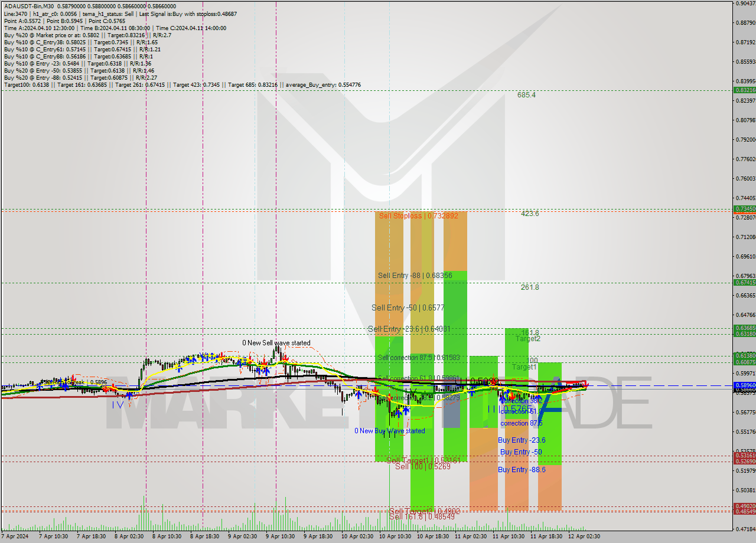Click the Target1 label
This screenshot has width=756, height=543.
[524, 367]
